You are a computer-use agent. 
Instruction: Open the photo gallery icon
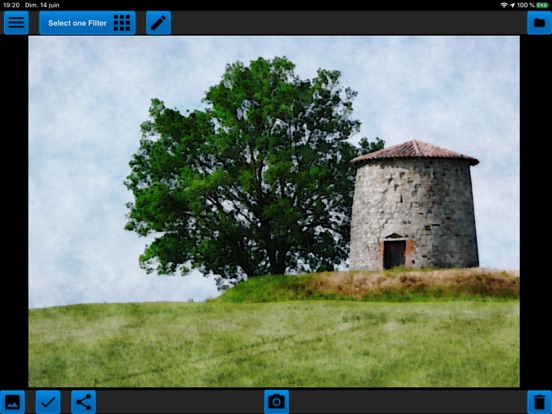[12, 402]
